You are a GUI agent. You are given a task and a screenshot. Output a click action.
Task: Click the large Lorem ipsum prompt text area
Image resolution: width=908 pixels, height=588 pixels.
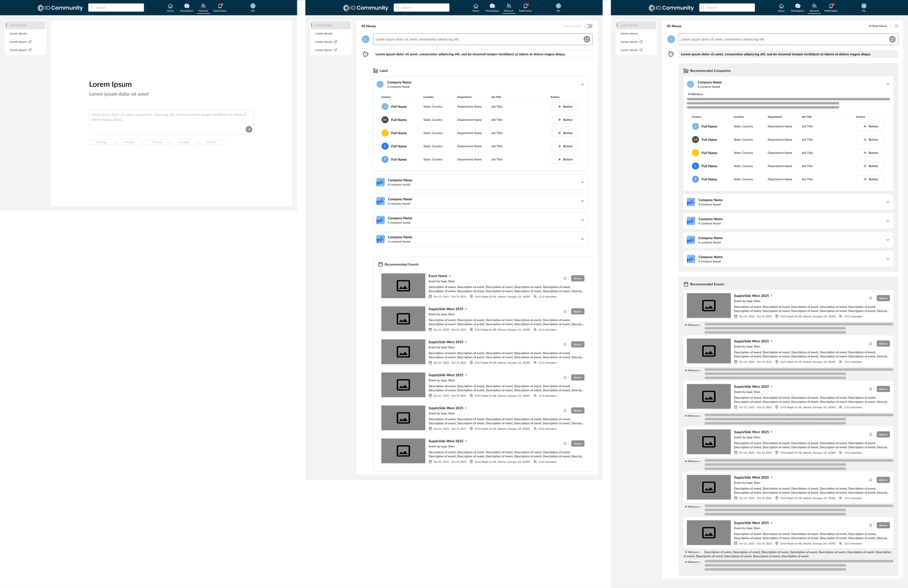click(x=168, y=119)
